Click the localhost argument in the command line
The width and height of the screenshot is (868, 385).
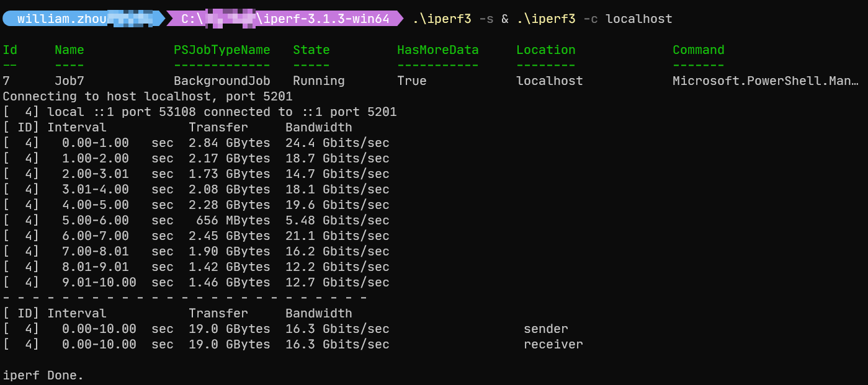coord(638,19)
